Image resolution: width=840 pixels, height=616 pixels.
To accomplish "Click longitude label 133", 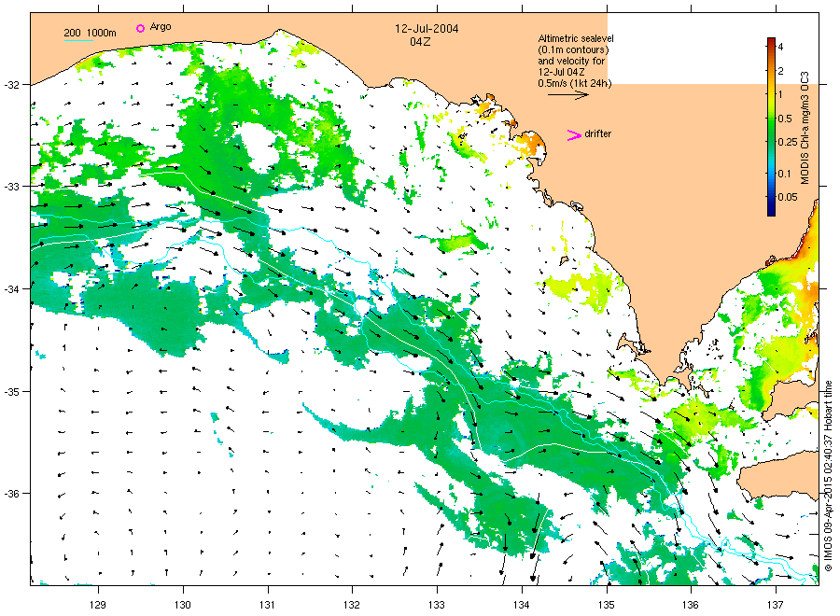I will [x=437, y=606].
